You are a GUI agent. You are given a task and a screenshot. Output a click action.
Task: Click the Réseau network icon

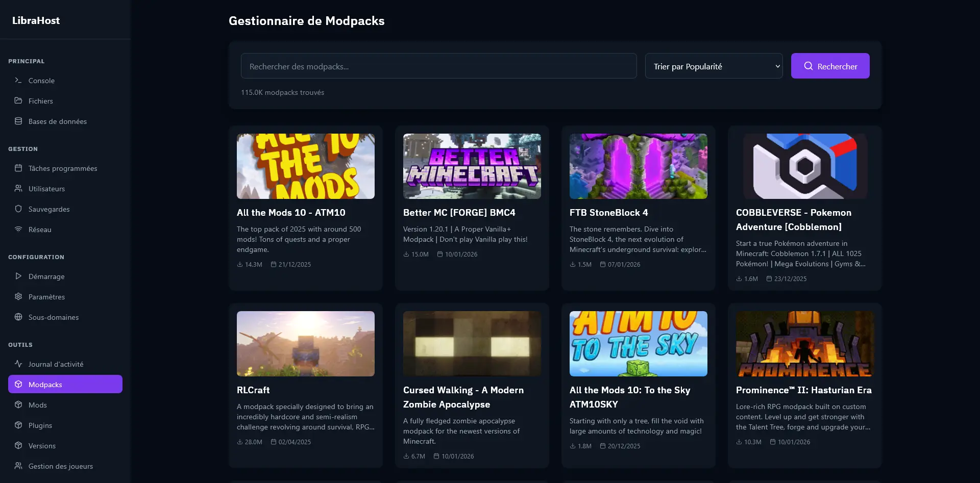(x=17, y=230)
